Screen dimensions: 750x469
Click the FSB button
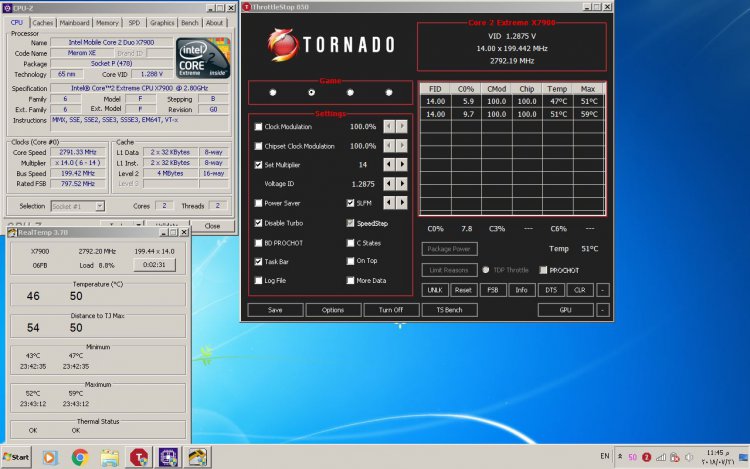493,290
